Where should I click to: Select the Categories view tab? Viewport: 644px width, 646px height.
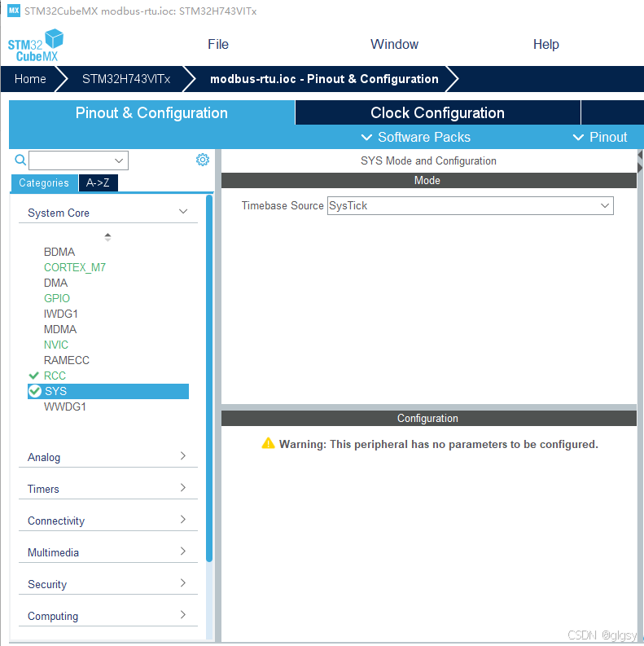pyautogui.click(x=44, y=183)
